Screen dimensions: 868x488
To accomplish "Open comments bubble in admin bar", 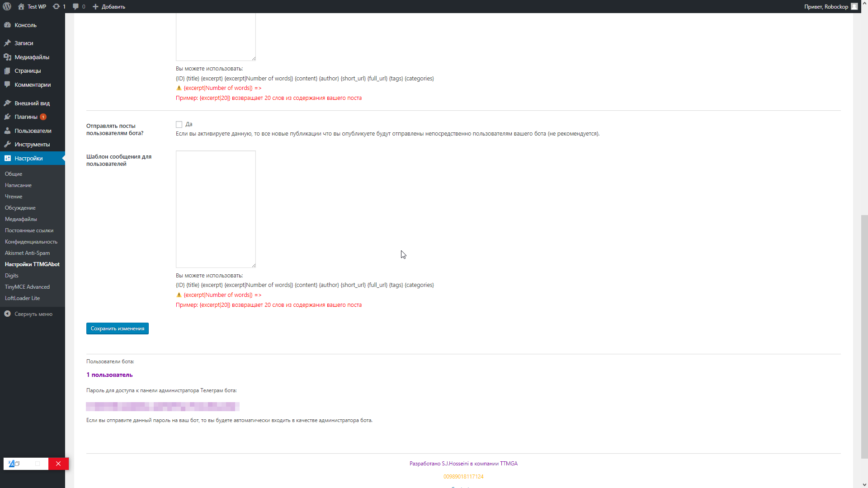I will click(x=79, y=6).
